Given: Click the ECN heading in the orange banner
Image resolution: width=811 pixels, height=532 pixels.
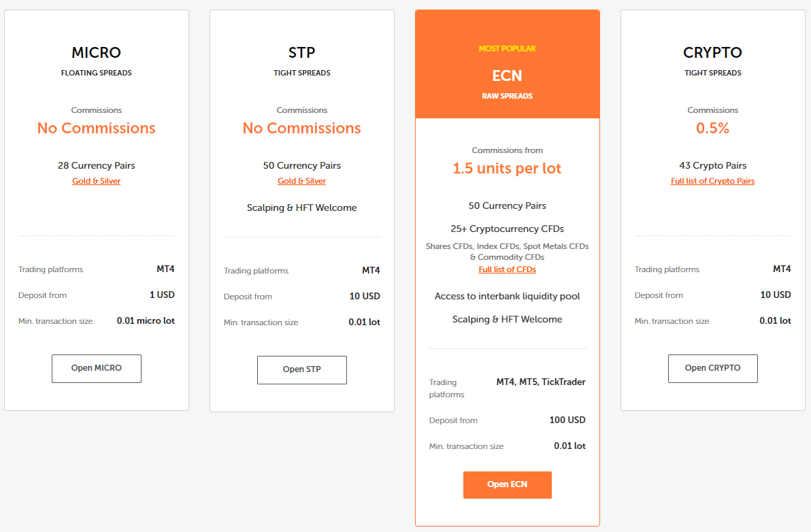Looking at the screenshot, I should 507,76.
